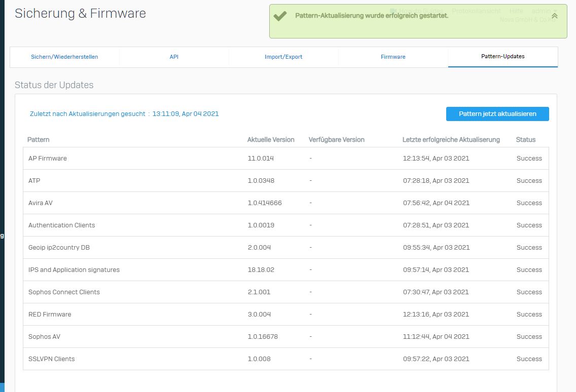576x392 pixels.
Task: Select IPS and Application signatures row name
Action: pyautogui.click(x=74, y=270)
